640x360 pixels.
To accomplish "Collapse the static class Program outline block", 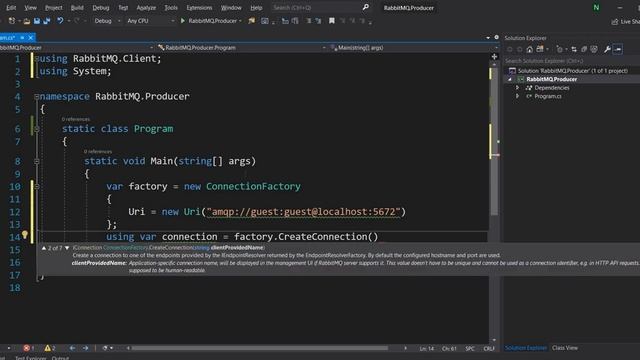I will point(37,129).
